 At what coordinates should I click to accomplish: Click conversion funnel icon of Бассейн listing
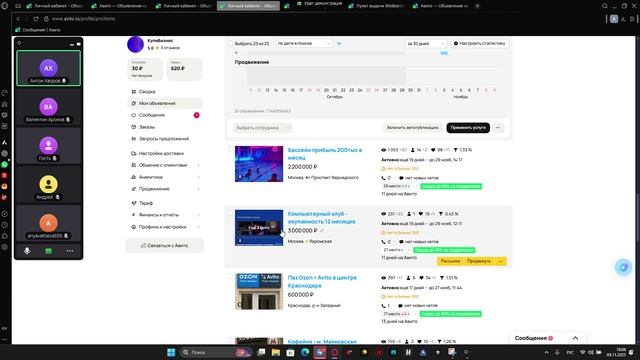pos(456,150)
